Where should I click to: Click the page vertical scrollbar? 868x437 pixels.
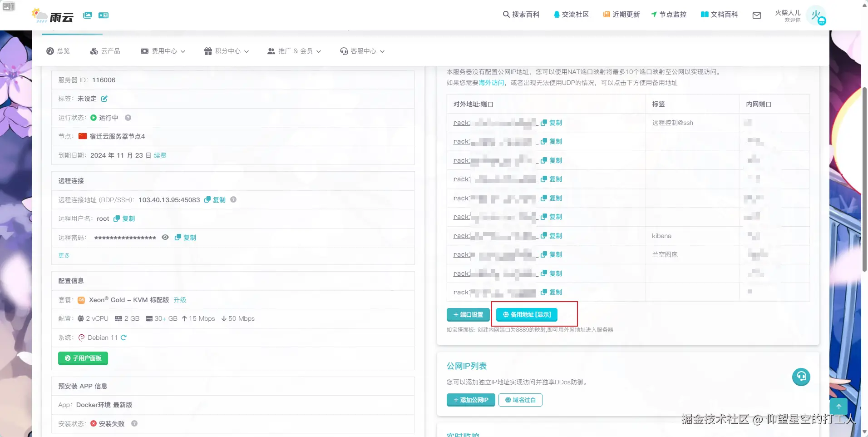coord(864,179)
